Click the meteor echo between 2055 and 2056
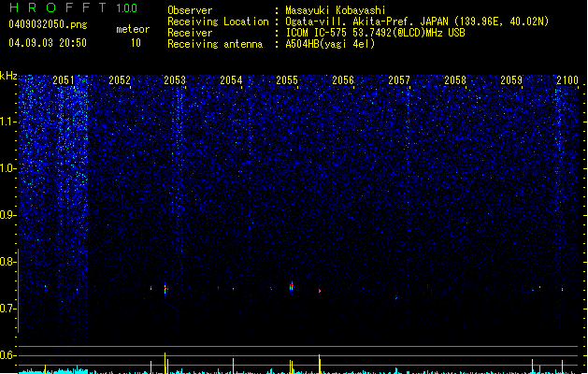 coord(320,291)
